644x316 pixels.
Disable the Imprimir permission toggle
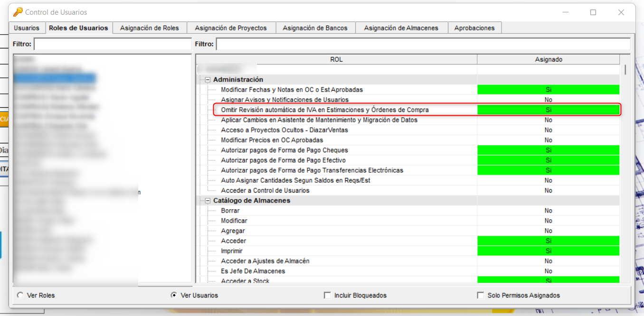pyautogui.click(x=548, y=251)
